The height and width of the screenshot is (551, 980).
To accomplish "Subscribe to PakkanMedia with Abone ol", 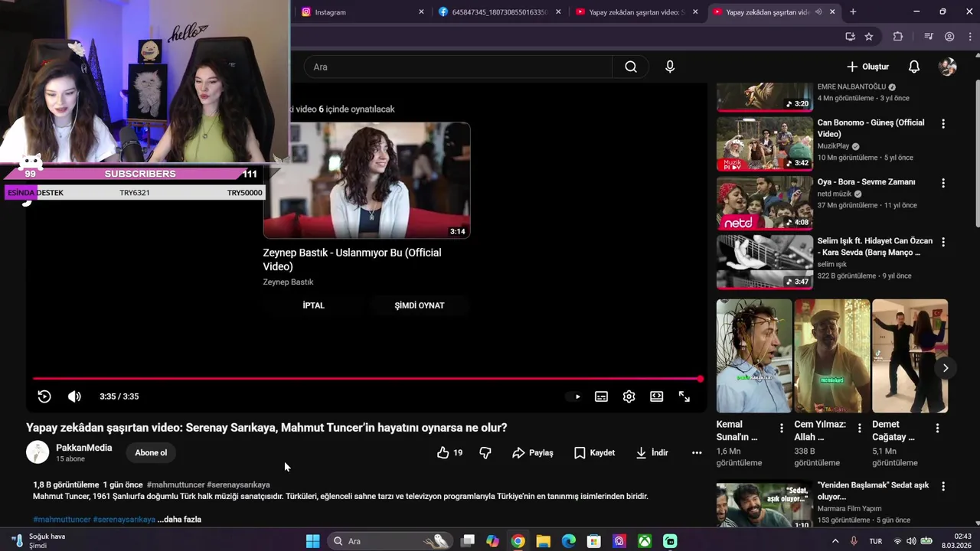I will (151, 453).
